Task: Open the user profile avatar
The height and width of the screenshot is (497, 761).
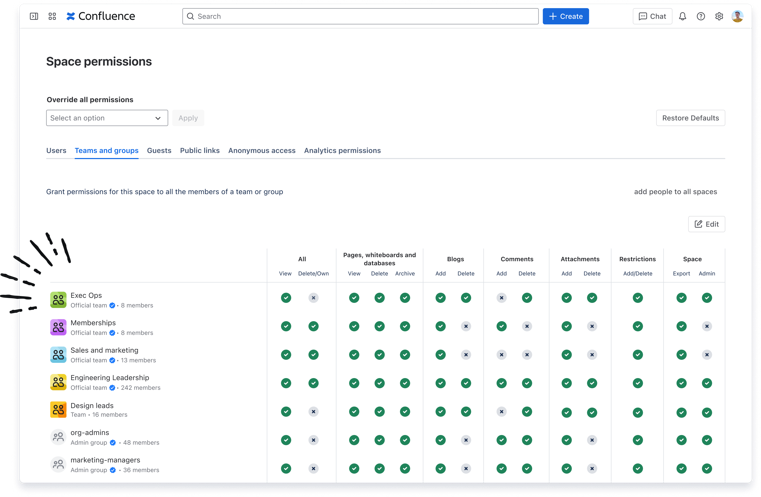Action: [x=738, y=17]
